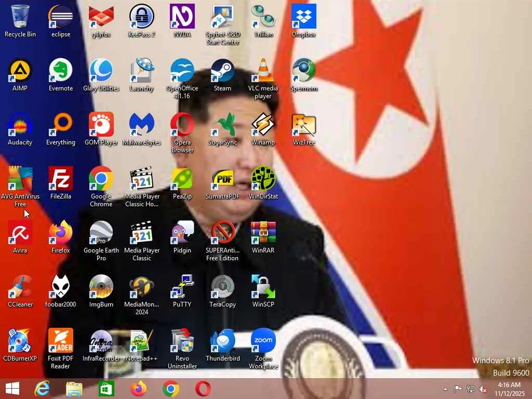This screenshot has width=532, height=399.
Task: Open the WizTree desktop icon
Action: click(x=303, y=129)
